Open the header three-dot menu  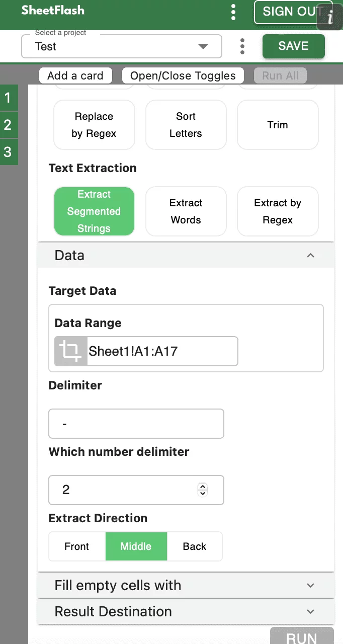pyautogui.click(x=233, y=12)
